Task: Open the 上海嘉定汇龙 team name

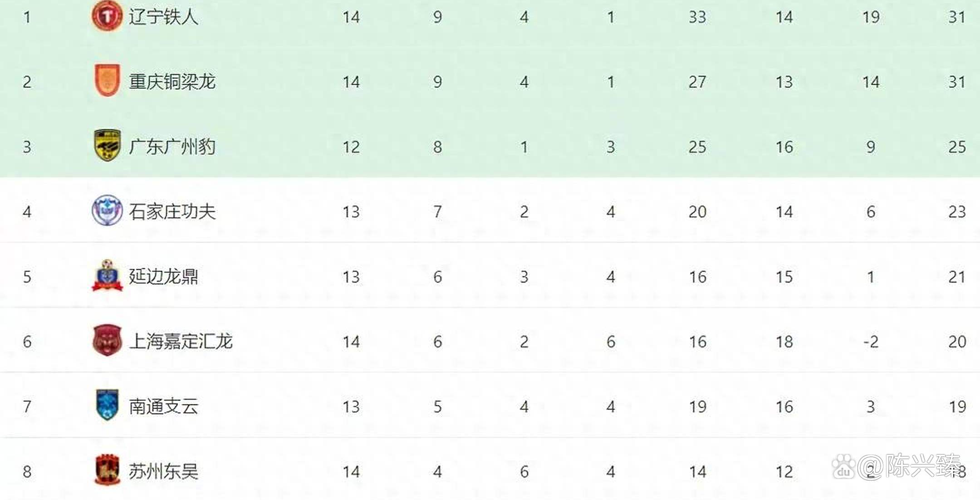Action: click(x=181, y=341)
